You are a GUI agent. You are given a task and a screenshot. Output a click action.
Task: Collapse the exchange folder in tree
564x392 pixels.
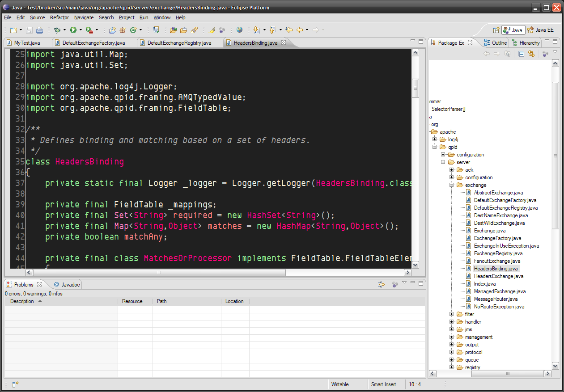tap(452, 185)
